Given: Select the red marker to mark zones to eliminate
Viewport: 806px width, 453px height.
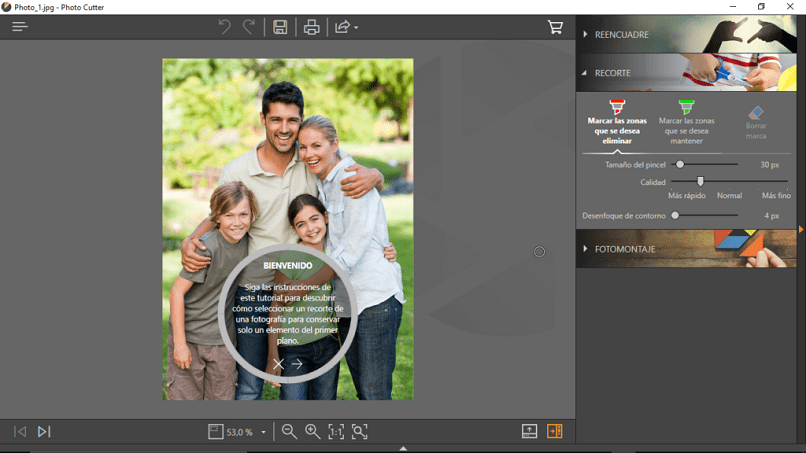Looking at the screenshot, I should tap(617, 122).
